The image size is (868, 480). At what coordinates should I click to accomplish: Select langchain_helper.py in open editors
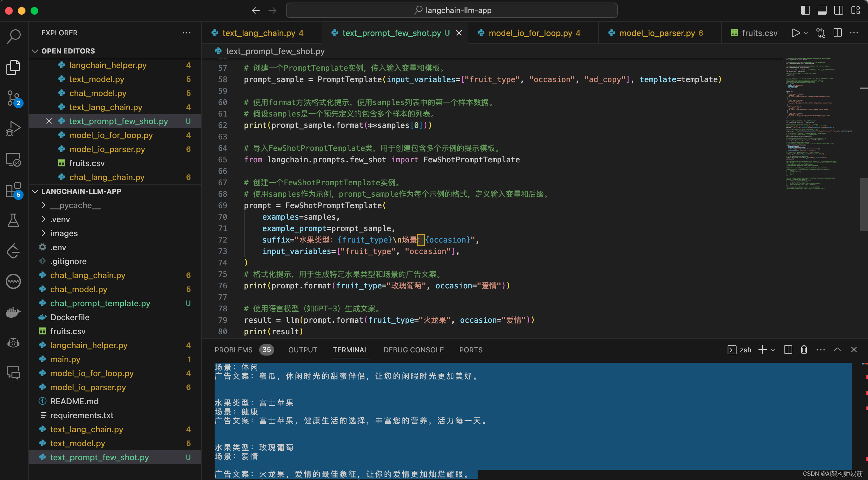click(115, 65)
